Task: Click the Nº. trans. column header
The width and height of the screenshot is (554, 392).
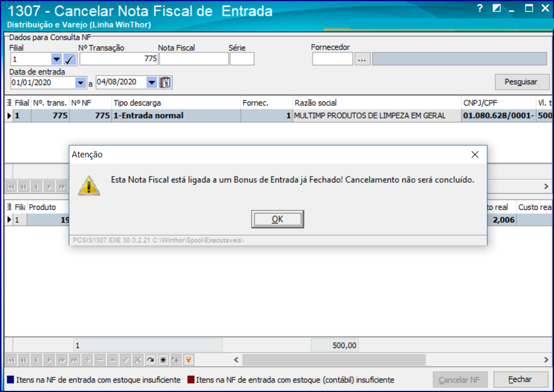Action: pos(50,103)
